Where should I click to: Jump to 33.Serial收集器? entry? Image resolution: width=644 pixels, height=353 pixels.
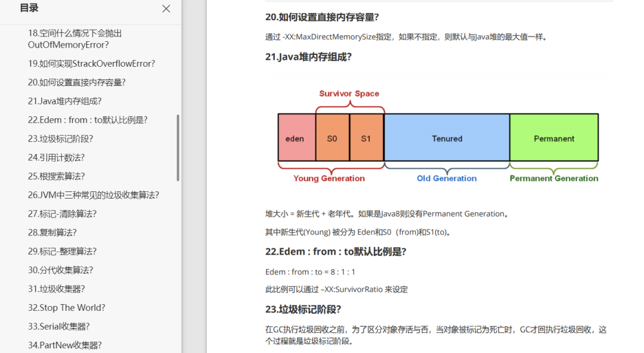click(x=58, y=327)
